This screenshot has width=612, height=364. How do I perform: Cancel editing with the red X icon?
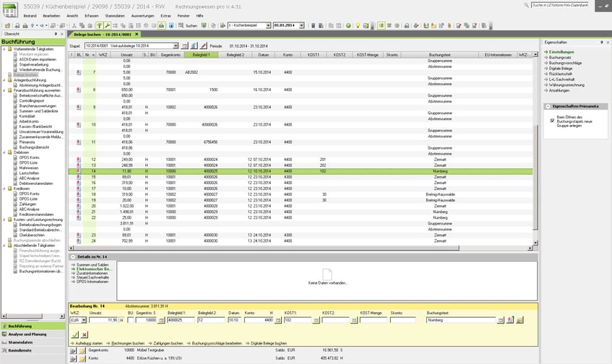85,334
